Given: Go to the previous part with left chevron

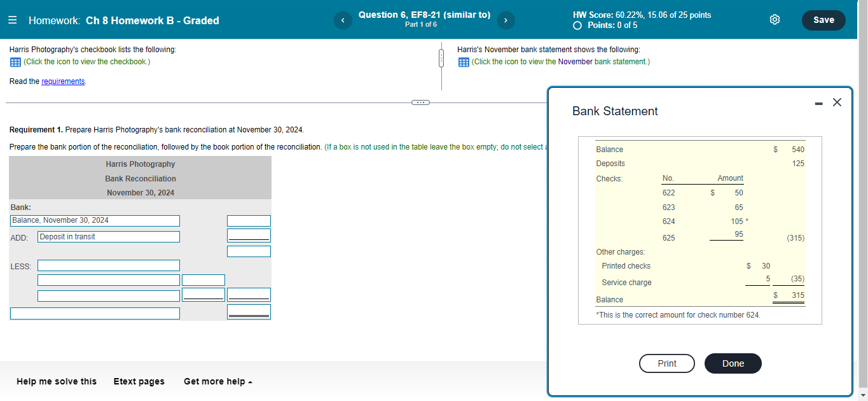Looking at the screenshot, I should [342, 20].
